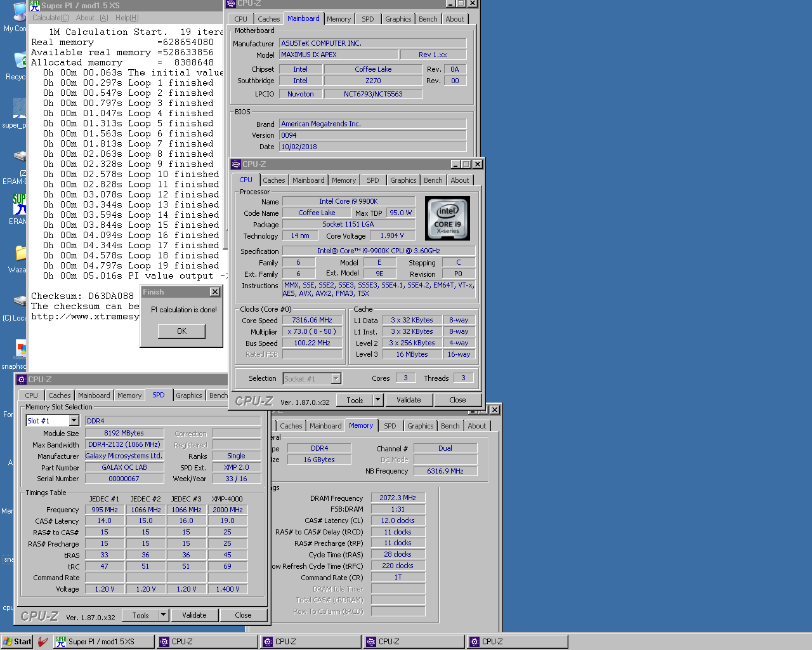Click the Intel Core i9 9900K name field
The height and width of the screenshot is (650, 812).
[x=348, y=201]
